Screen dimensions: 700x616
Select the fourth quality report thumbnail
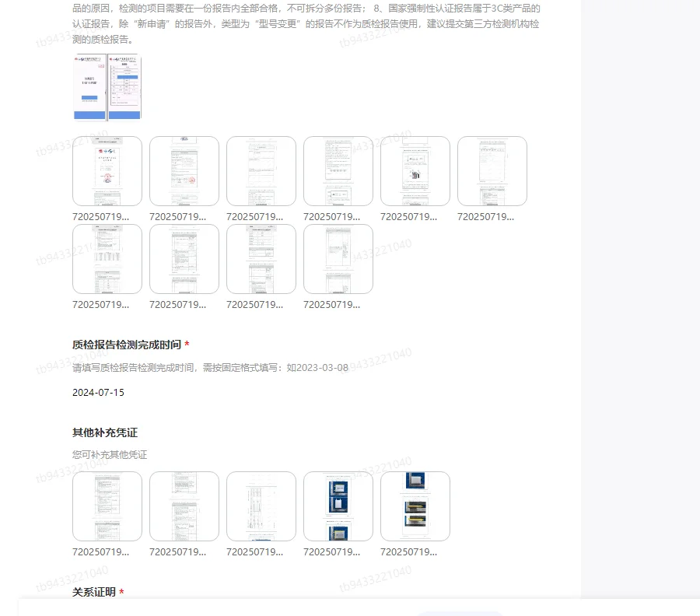tap(338, 170)
